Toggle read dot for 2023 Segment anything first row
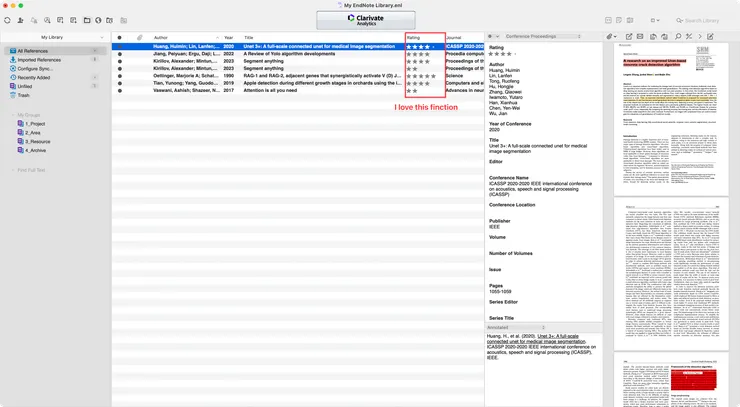 (x=119, y=61)
